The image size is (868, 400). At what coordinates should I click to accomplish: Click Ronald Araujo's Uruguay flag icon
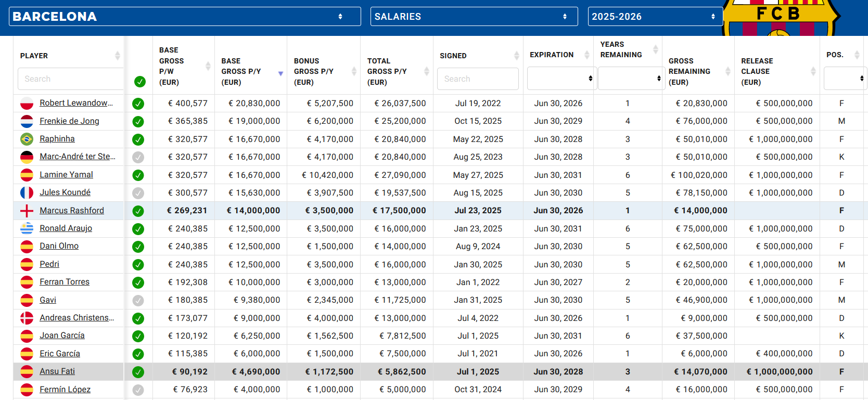pos(27,228)
